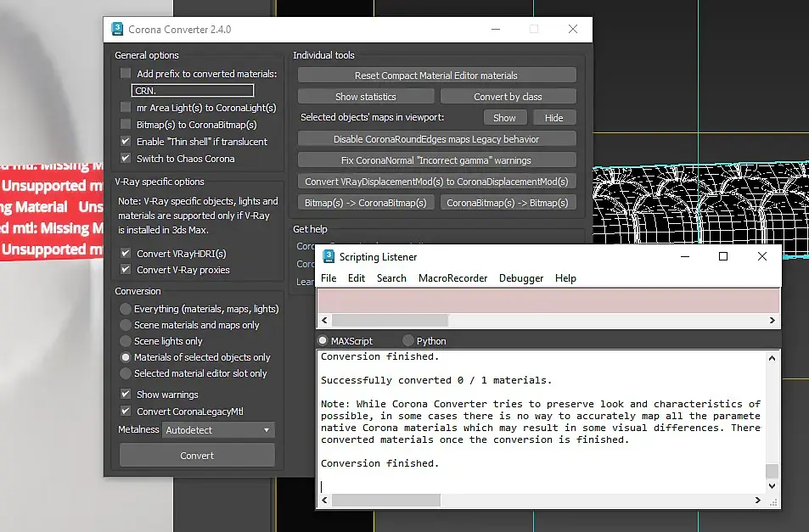
Task: Click Bitmap(s) -> CoronaBitmap(s) button
Action: pyautogui.click(x=366, y=203)
